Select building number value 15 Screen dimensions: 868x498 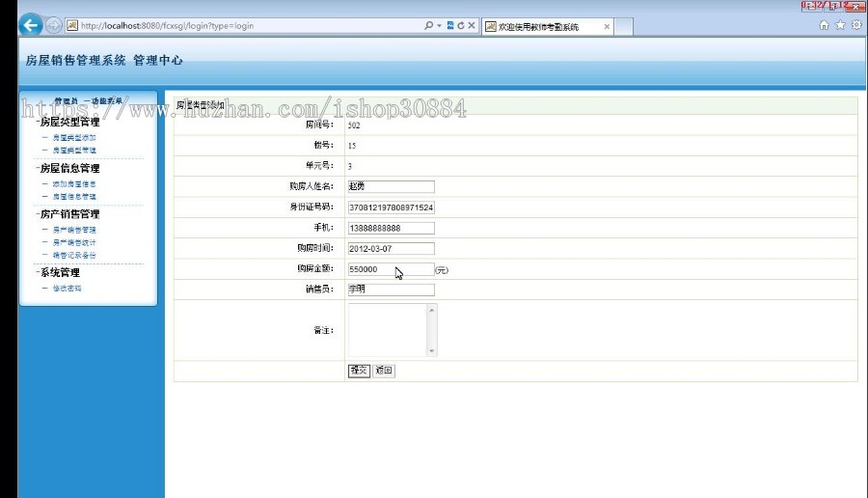tap(352, 146)
